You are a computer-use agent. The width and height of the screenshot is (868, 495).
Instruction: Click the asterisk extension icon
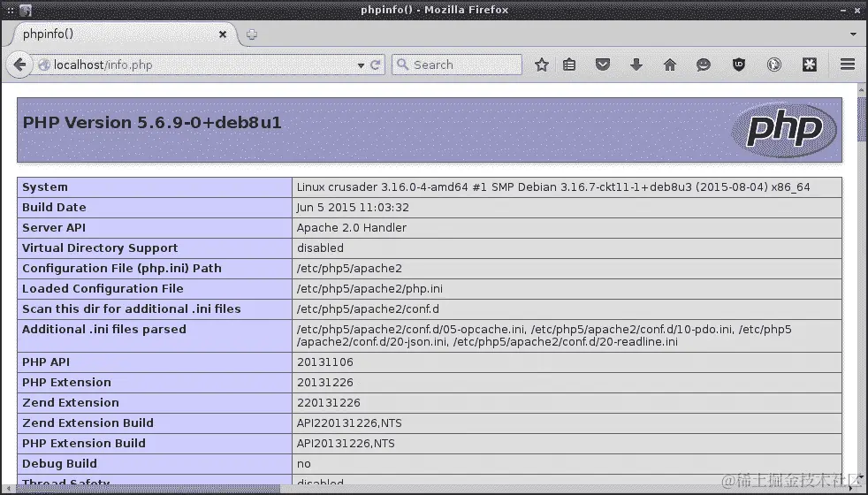click(x=810, y=65)
